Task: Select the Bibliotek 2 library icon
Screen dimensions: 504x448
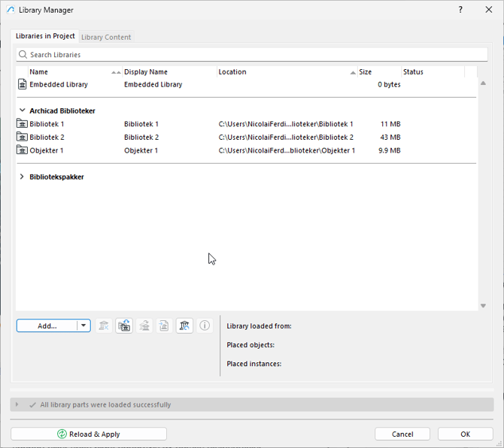Action: click(23, 138)
